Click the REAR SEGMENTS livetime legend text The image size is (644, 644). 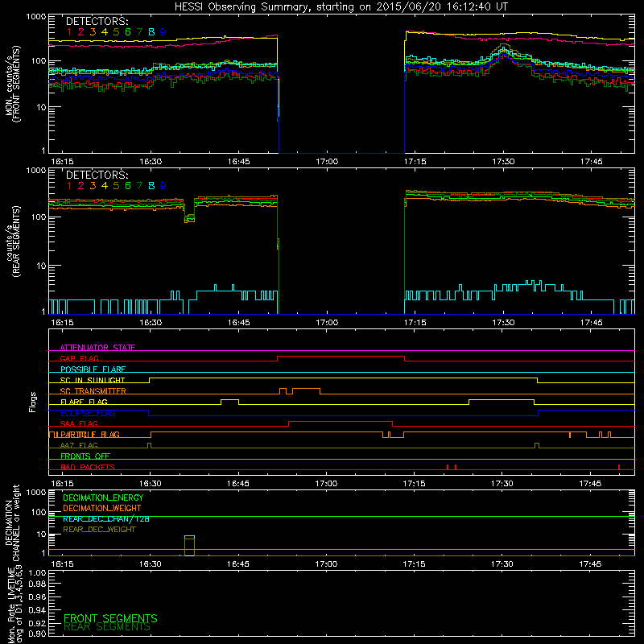tap(107, 627)
